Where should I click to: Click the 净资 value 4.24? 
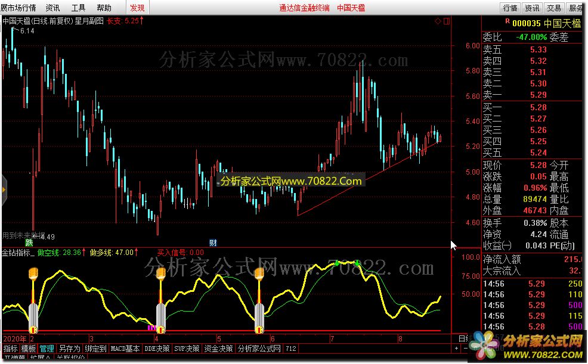(x=539, y=234)
